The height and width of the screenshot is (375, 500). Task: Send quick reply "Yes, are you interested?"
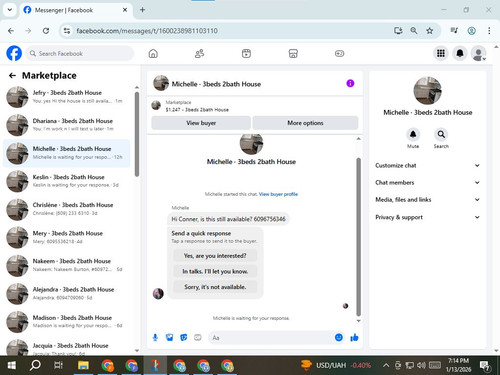pos(215,256)
